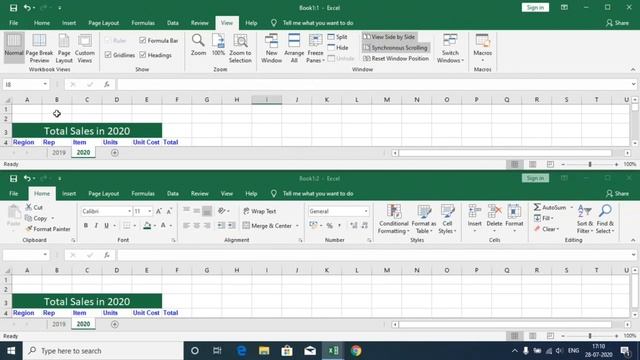Expand AutoSum dropdown arrow
640x360 pixels.
(x=571, y=207)
